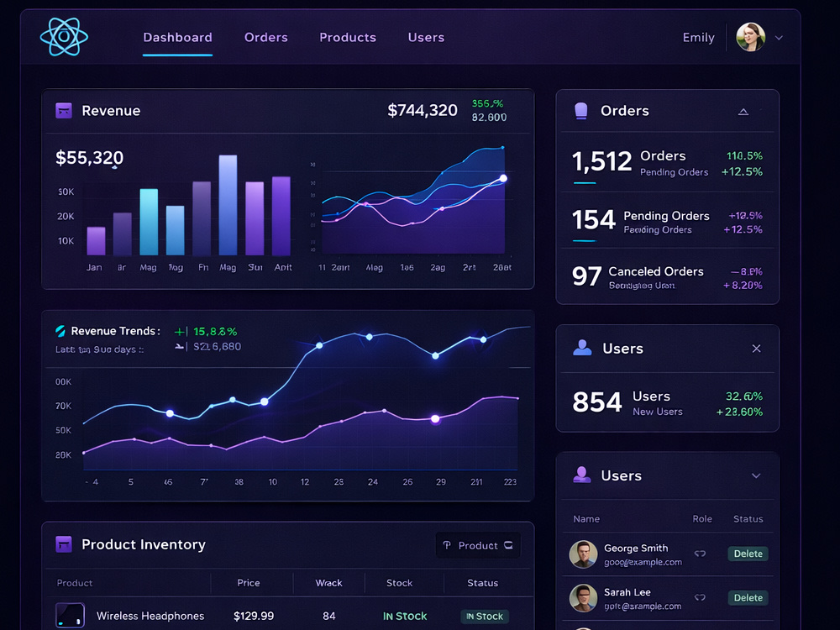
Task: Close the Users stats card with X
Action: click(757, 349)
